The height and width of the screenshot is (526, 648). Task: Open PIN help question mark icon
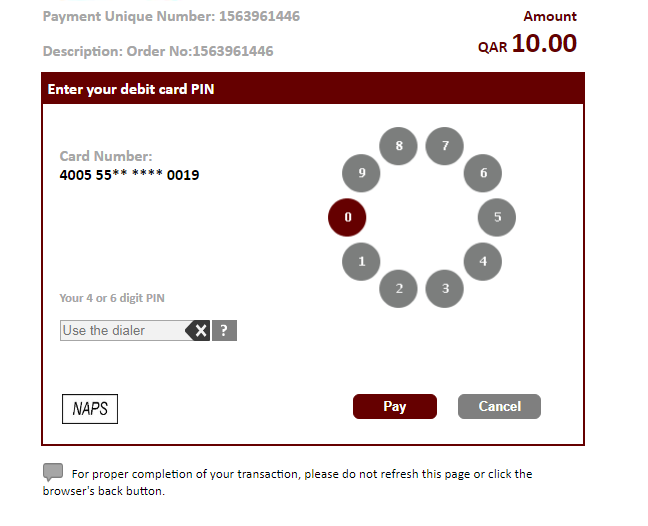click(224, 331)
